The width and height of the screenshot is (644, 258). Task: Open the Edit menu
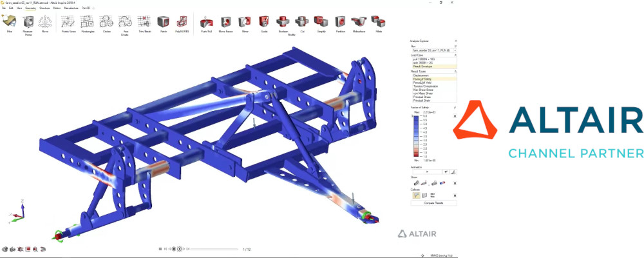(x=11, y=8)
